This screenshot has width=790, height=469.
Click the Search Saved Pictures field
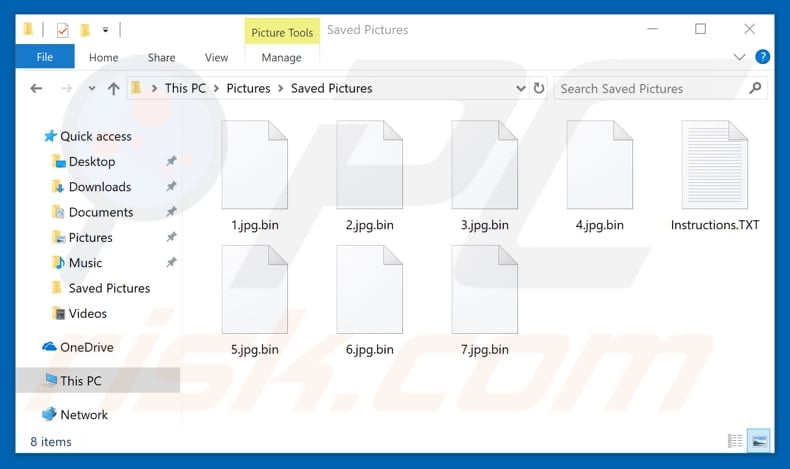point(653,89)
